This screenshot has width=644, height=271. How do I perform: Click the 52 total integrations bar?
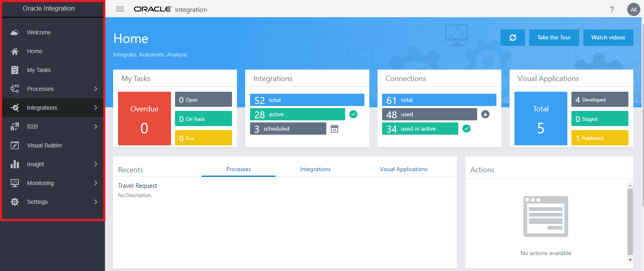(x=307, y=100)
